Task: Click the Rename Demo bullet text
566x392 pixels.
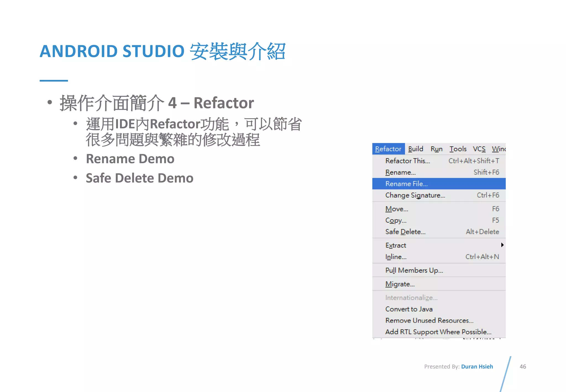Action: pyautogui.click(x=130, y=159)
